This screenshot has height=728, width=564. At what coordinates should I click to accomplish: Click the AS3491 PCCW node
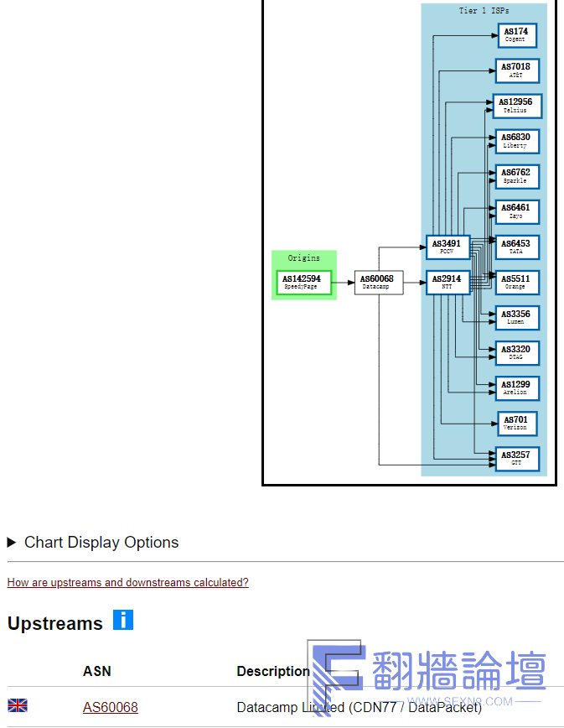pos(447,247)
